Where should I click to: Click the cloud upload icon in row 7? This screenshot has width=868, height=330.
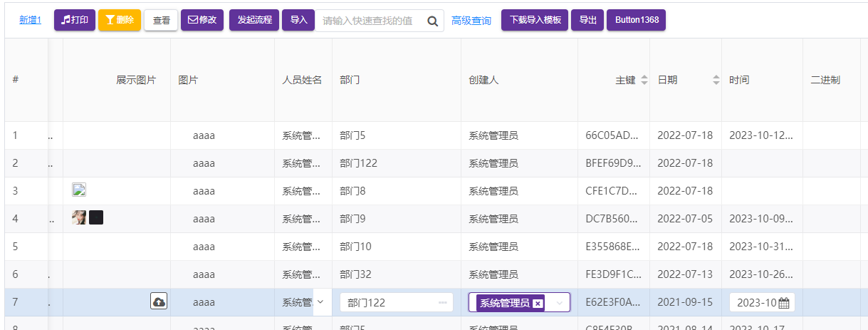tap(159, 302)
